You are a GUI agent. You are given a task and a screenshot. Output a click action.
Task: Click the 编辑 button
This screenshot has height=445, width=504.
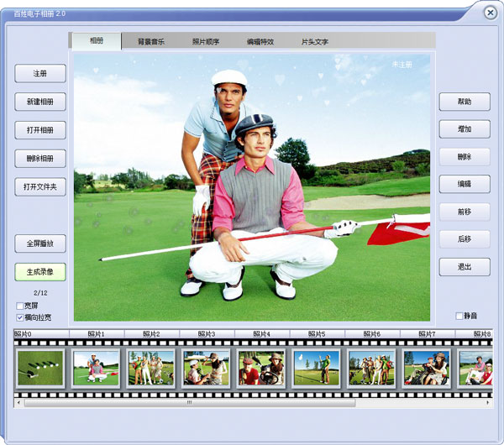465,184
